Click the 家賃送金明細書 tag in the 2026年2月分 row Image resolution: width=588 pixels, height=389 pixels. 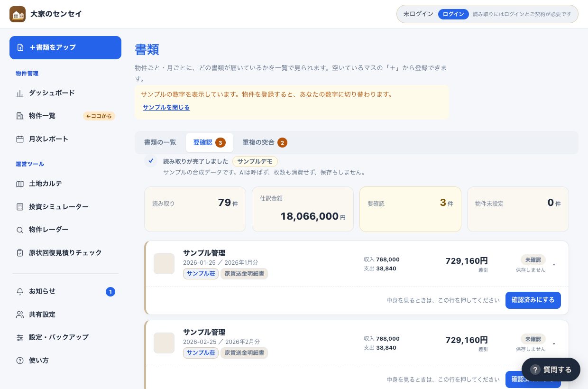pyautogui.click(x=244, y=353)
